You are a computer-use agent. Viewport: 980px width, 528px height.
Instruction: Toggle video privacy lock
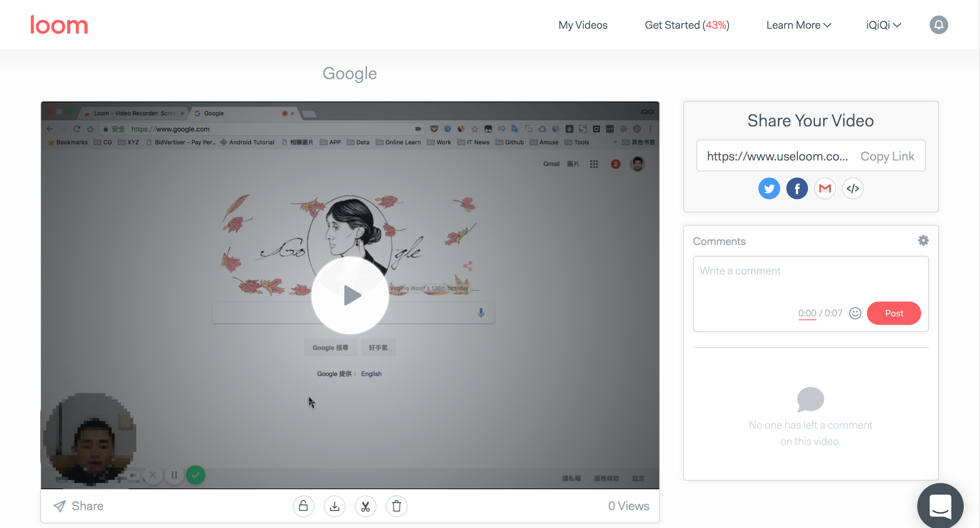click(x=303, y=506)
